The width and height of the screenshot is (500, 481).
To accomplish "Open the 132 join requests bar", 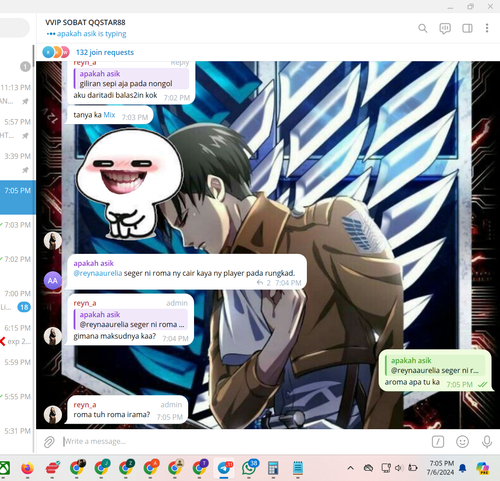I will (268, 52).
